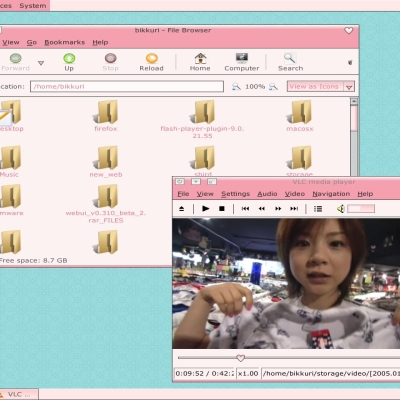This screenshot has height=400, width=400.
Task: Open the File menu in VLC
Action: [183, 194]
